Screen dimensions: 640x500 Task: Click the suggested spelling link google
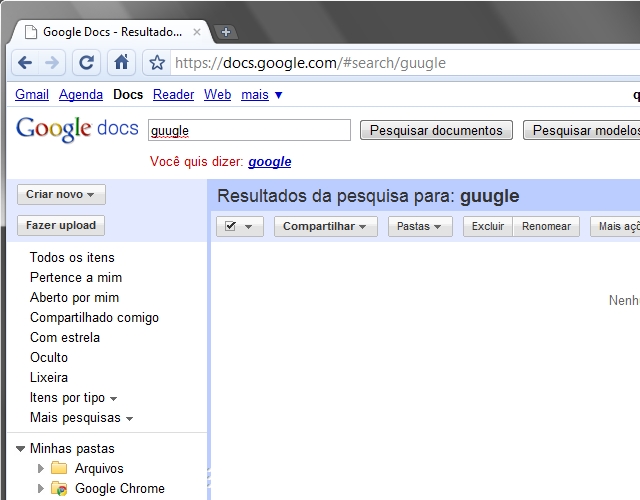click(x=270, y=162)
